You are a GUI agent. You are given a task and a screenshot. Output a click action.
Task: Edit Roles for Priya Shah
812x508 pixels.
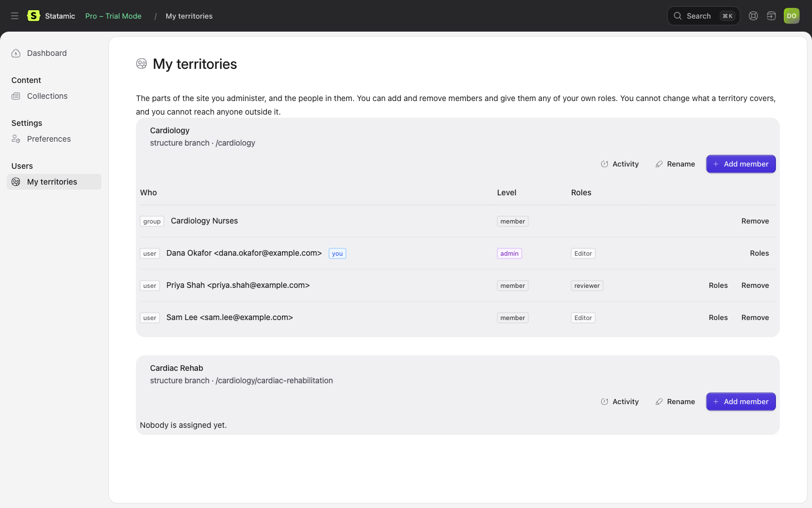(718, 286)
